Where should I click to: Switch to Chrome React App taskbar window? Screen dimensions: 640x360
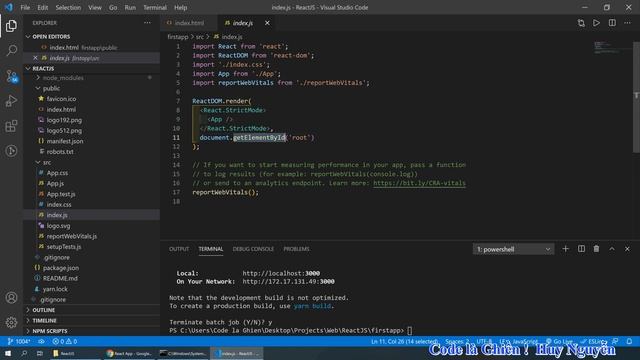pos(129,353)
